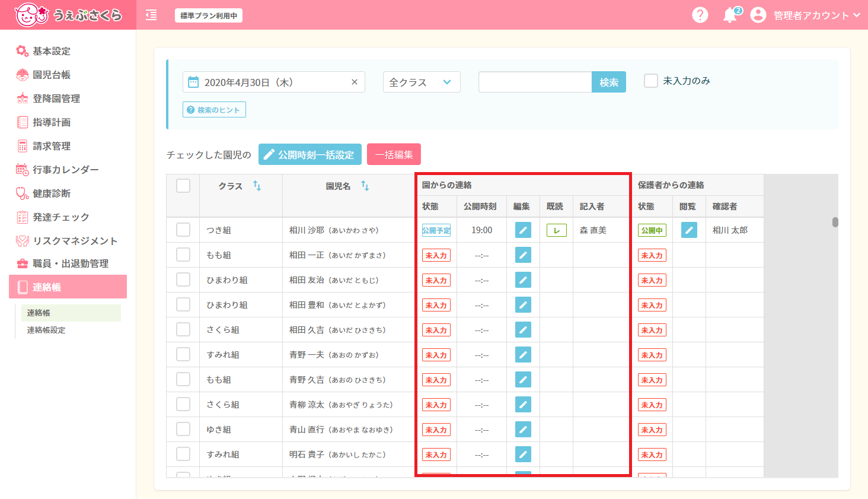This screenshot has height=499, width=868.
Task: Click 公開時刻一括設定 button
Action: point(310,154)
